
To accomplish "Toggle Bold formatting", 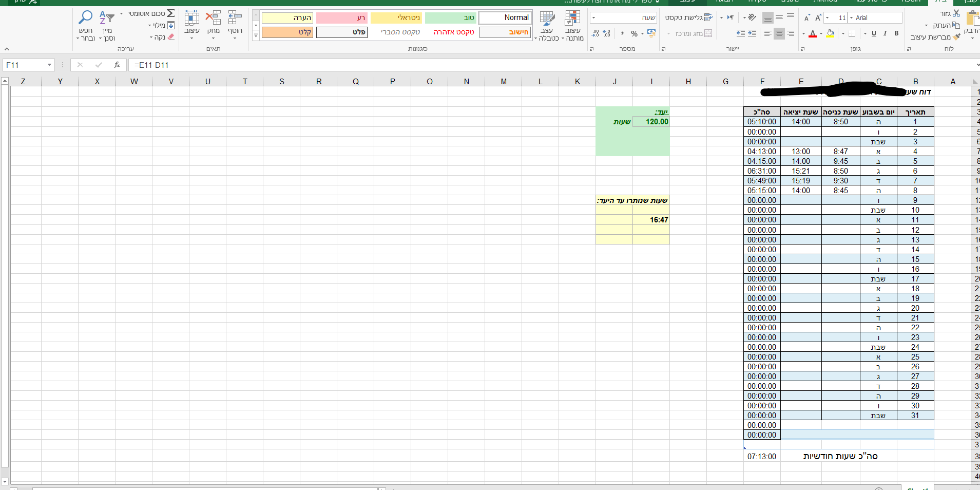I will coord(896,33).
